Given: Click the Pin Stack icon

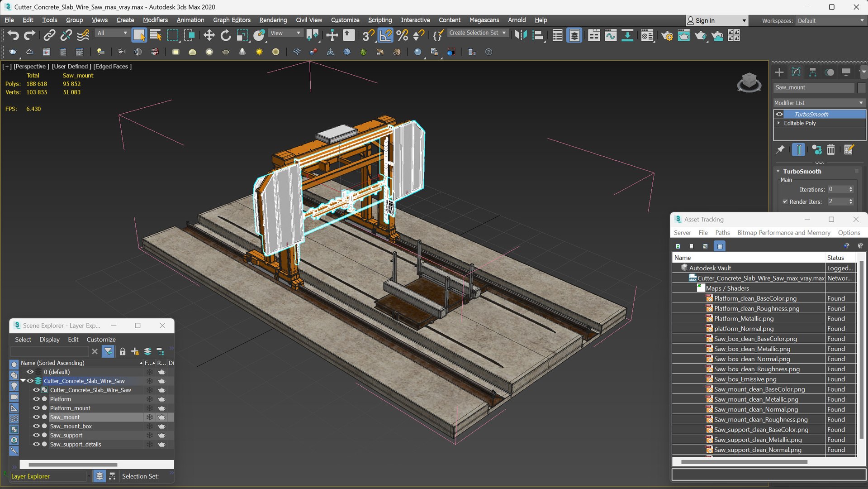Looking at the screenshot, I should tap(780, 149).
